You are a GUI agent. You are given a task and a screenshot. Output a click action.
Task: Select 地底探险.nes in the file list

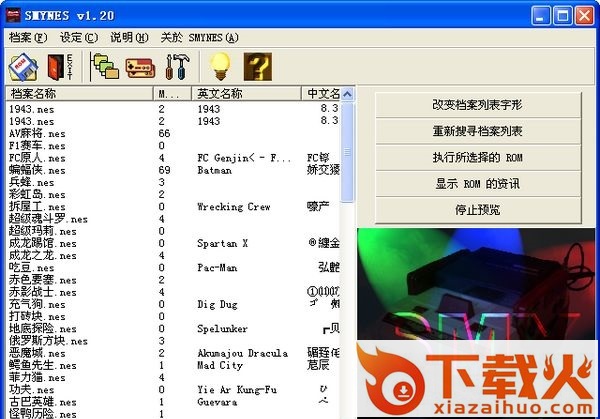pyautogui.click(x=42, y=329)
